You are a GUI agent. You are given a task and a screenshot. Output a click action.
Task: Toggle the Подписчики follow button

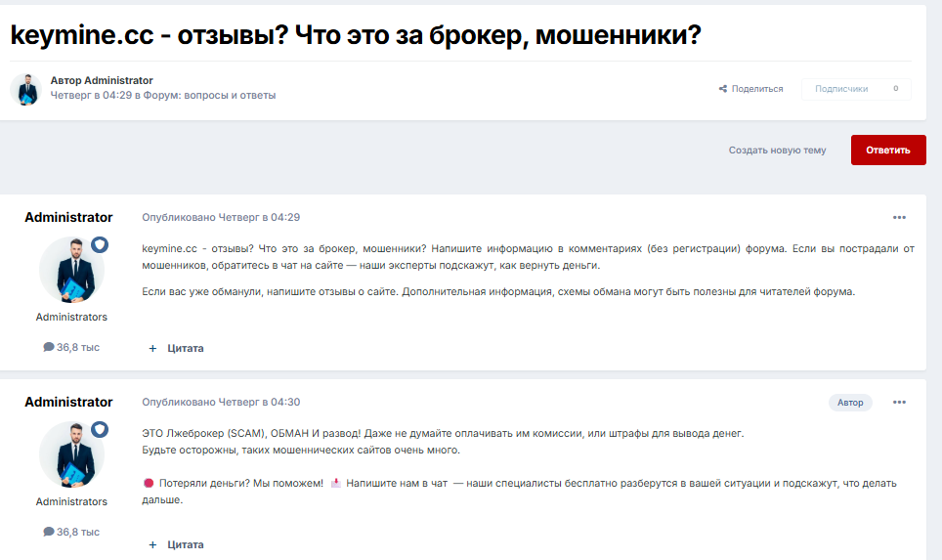[x=840, y=89]
